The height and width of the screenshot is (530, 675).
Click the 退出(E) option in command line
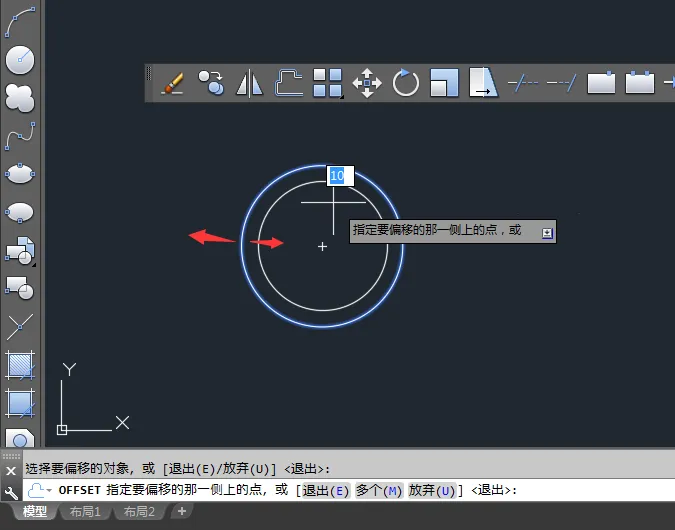(326, 491)
